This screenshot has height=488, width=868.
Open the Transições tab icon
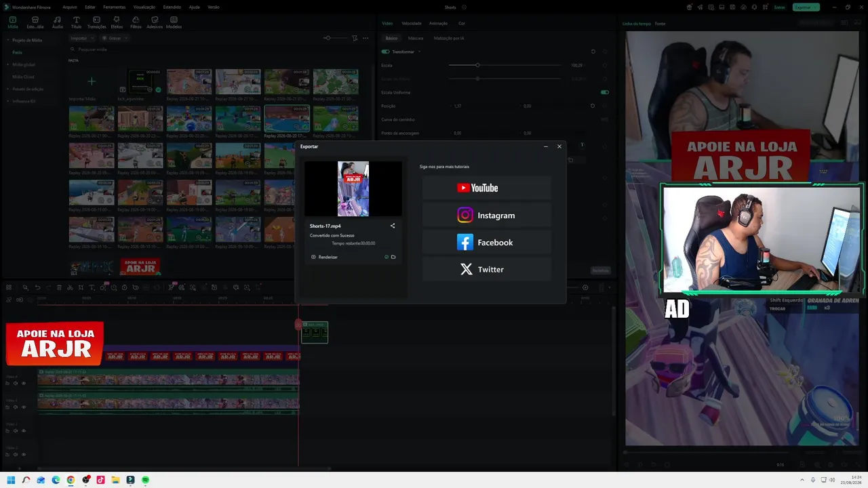pos(96,22)
